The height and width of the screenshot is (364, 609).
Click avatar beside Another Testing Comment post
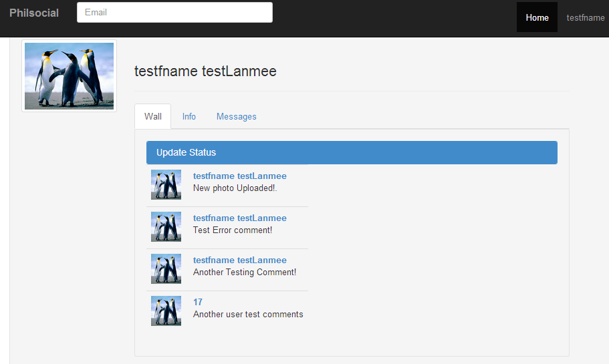166,268
